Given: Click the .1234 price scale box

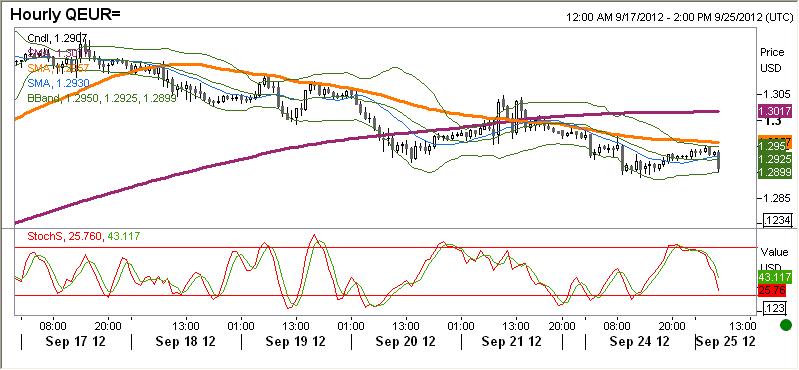Looking at the screenshot, I should pos(778,220).
